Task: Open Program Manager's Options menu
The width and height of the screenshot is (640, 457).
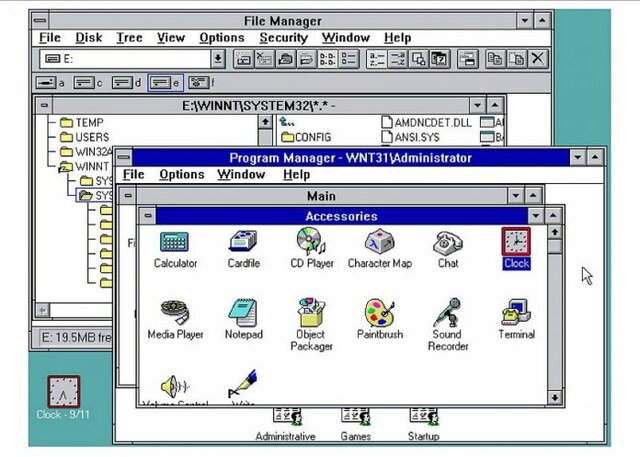Action: pyautogui.click(x=182, y=175)
